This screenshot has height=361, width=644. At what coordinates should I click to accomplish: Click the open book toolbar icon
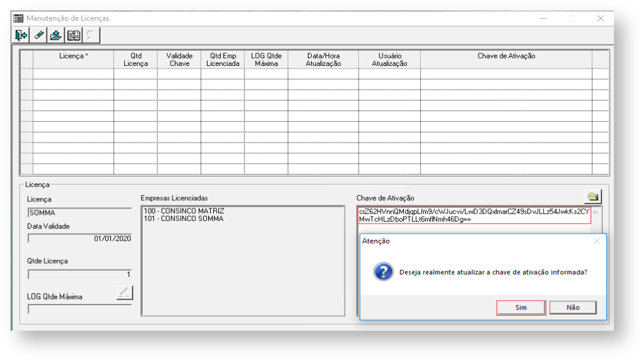pyautogui.click(x=73, y=35)
